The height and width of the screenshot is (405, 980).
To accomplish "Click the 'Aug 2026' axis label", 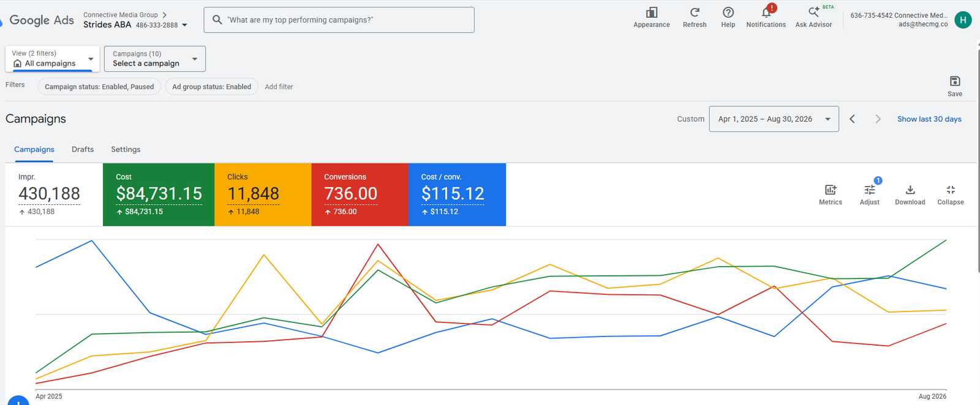I will tap(932, 396).
